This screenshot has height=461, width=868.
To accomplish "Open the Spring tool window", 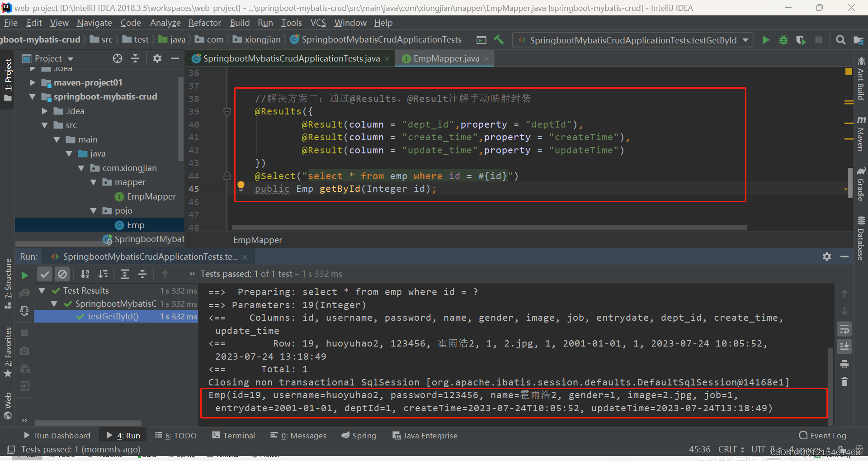I will click(359, 435).
